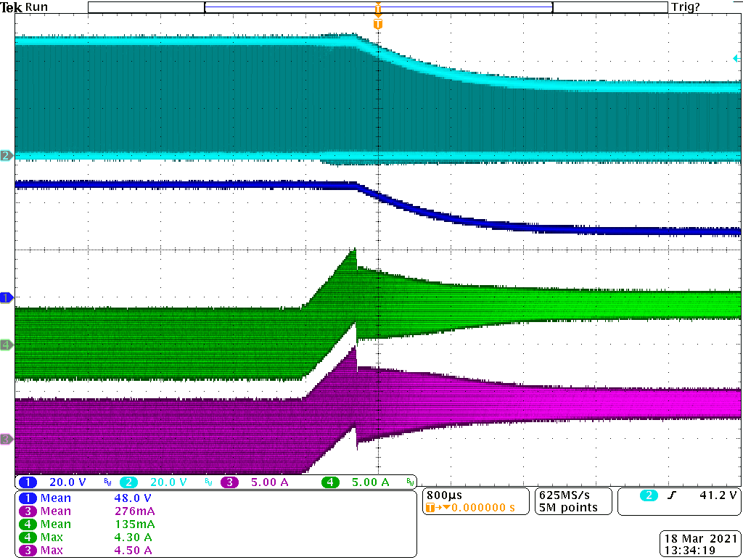Click the orange trigger position T marker
This screenshot has height=560, width=743.
click(377, 24)
